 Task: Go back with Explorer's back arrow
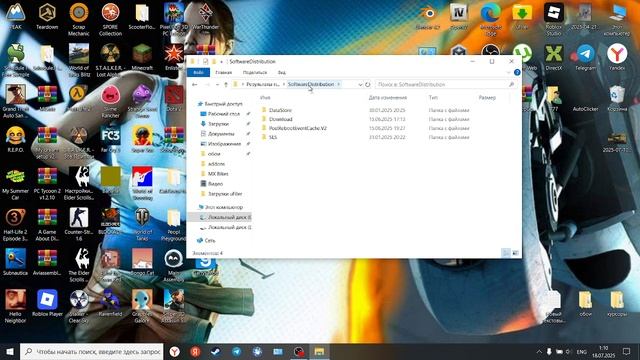point(195,84)
